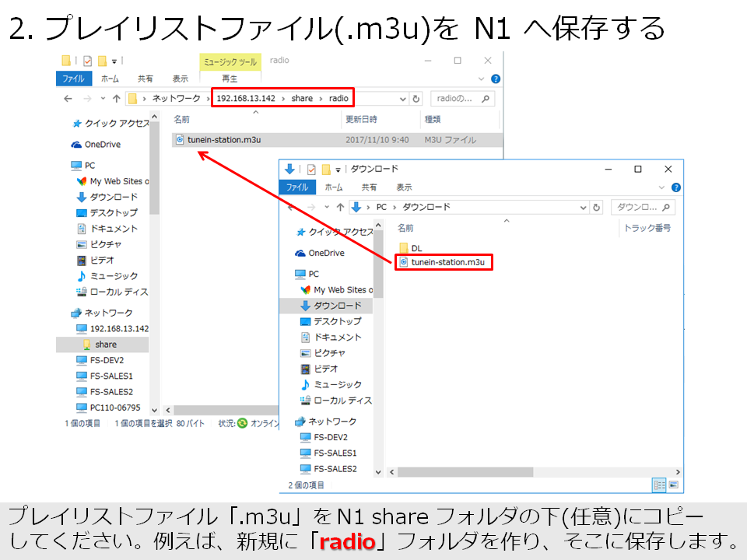
Task: Expand the ribbon chevron in Downloads window
Action: (663, 187)
